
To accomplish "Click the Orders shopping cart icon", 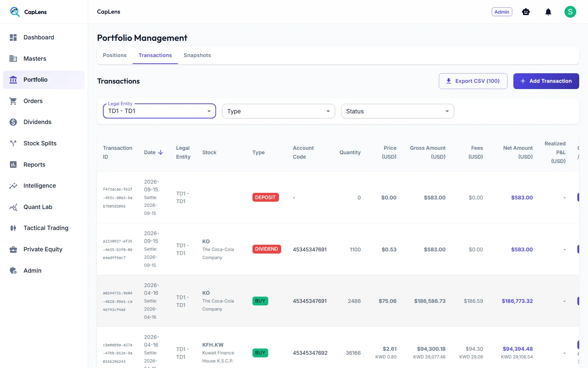I will (x=13, y=101).
